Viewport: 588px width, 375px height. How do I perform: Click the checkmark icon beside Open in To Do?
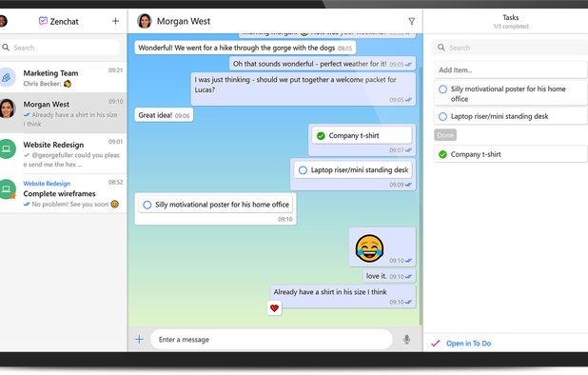436,344
